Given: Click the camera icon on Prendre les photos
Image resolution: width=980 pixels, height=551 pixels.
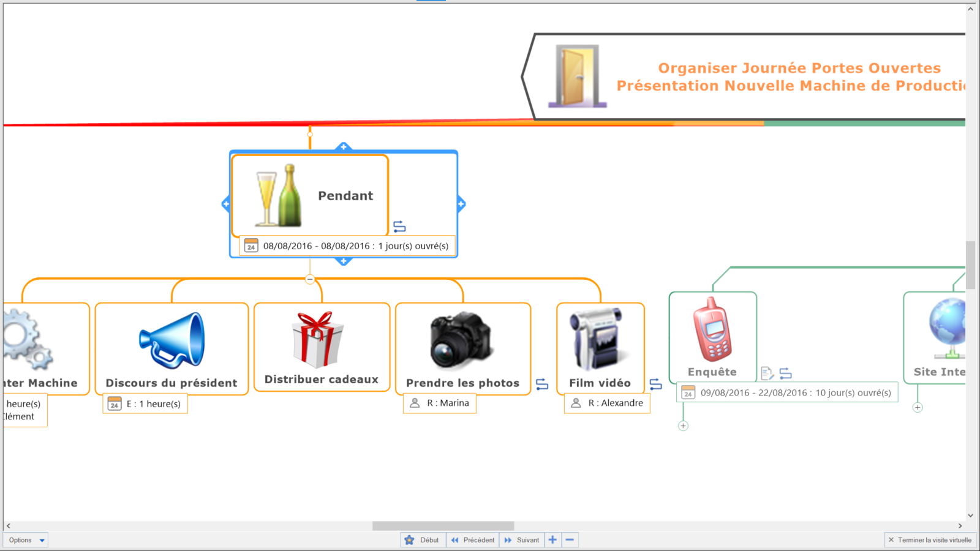Looking at the screenshot, I should coord(461,340).
